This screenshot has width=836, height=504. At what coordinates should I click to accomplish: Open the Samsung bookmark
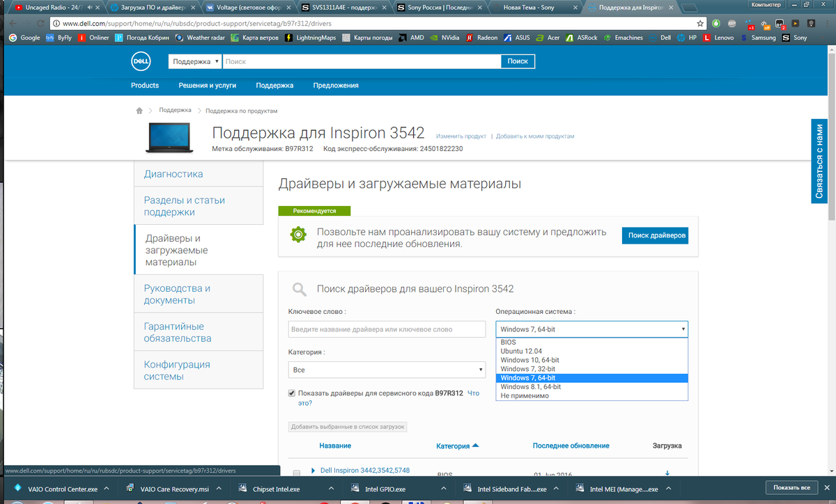[x=758, y=38]
